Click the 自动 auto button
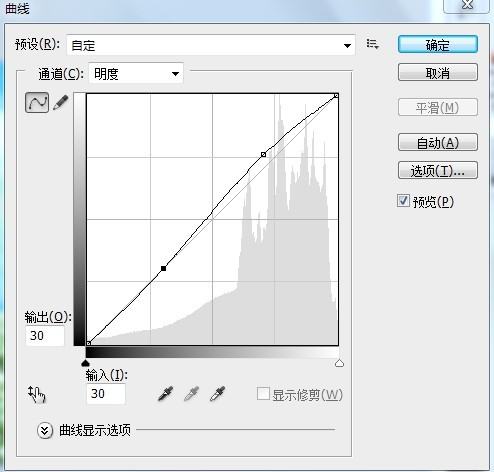The height and width of the screenshot is (472, 494). pyautogui.click(x=438, y=142)
